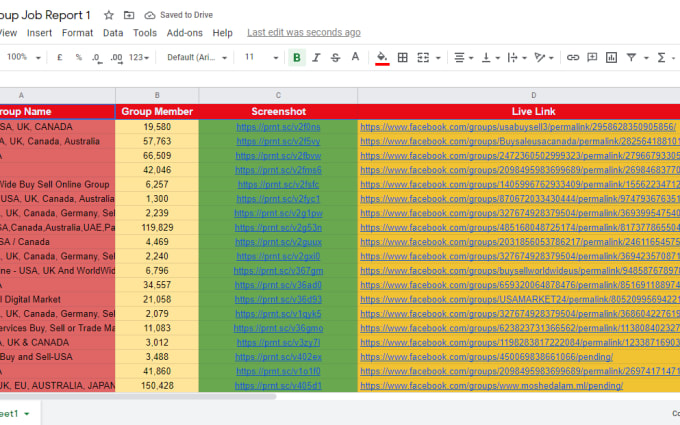Open the Add-ons menu
This screenshot has width=680, height=425.
point(184,33)
